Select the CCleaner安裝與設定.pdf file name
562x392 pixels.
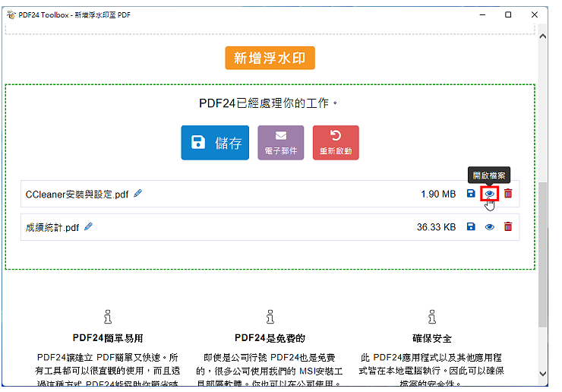pos(77,194)
